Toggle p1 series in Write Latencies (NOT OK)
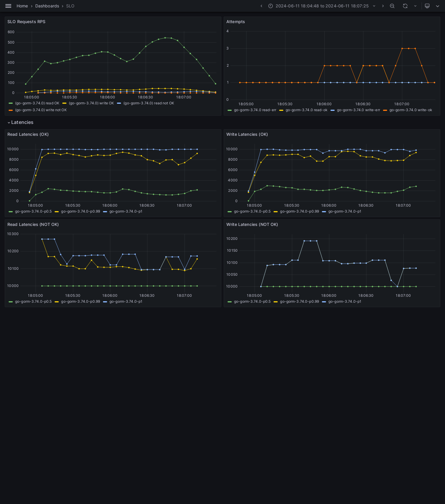Screen dimensions: 445x504 (345, 302)
